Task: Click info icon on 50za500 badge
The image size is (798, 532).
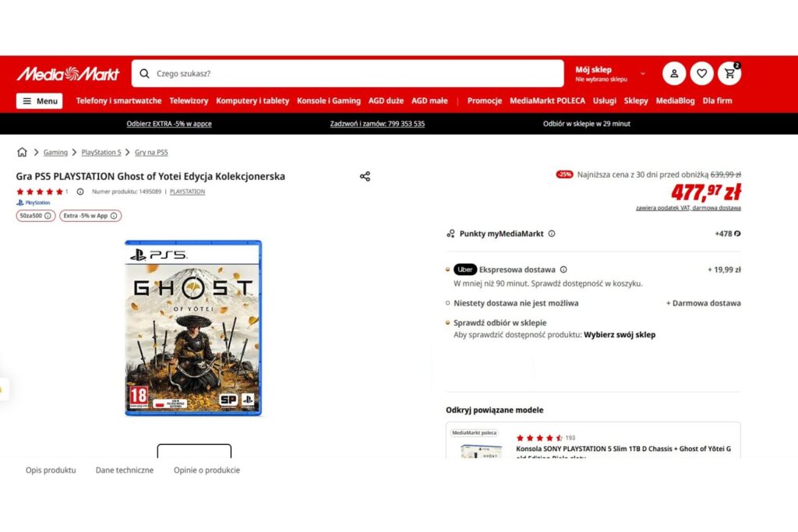Action: 48,216
